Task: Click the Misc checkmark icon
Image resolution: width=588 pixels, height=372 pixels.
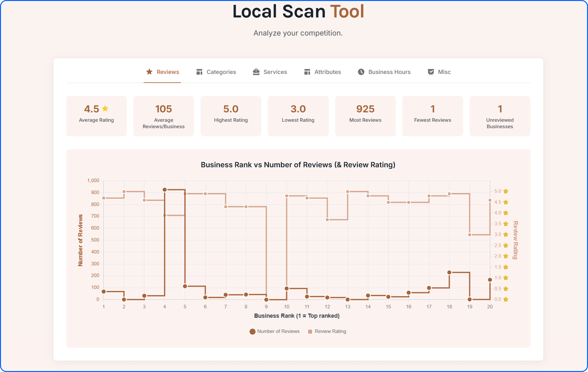Action: (x=431, y=72)
